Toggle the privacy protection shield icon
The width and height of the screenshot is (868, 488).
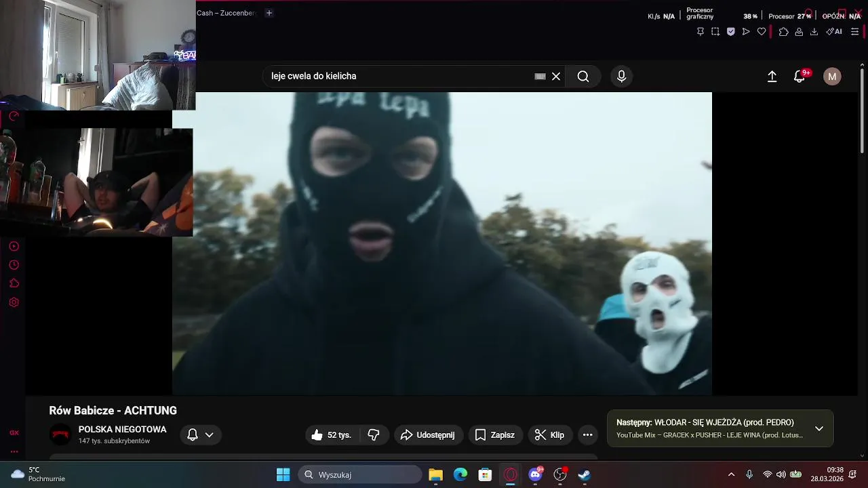point(731,32)
